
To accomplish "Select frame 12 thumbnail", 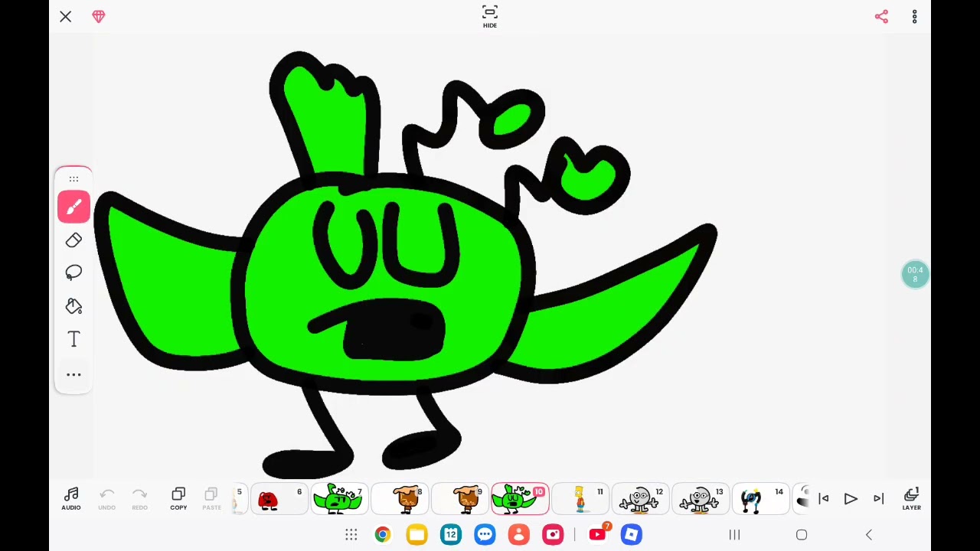I will (x=641, y=499).
